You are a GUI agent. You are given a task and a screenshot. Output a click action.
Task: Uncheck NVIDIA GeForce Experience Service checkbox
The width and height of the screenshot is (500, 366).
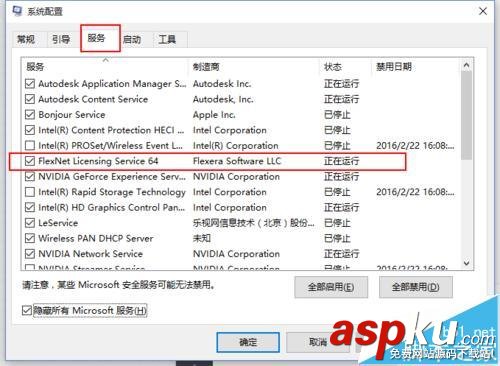30,176
